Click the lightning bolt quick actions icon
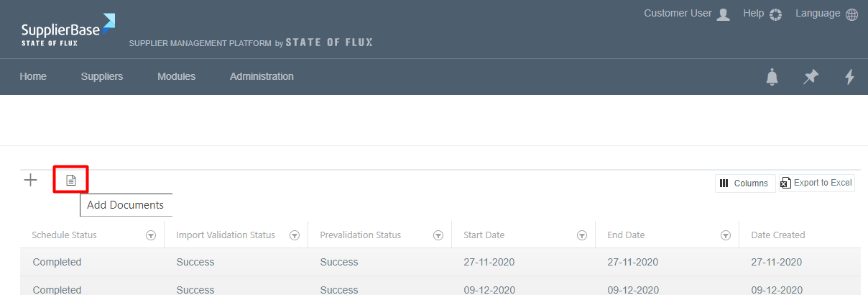 click(x=849, y=77)
